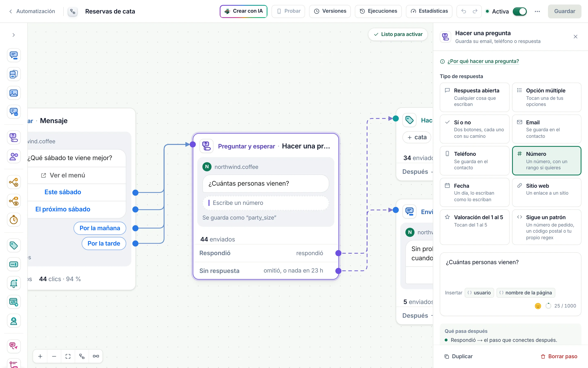Screen dimensions: 588x368
Task: Select the image block icon in sidebar
Action: 14,93
